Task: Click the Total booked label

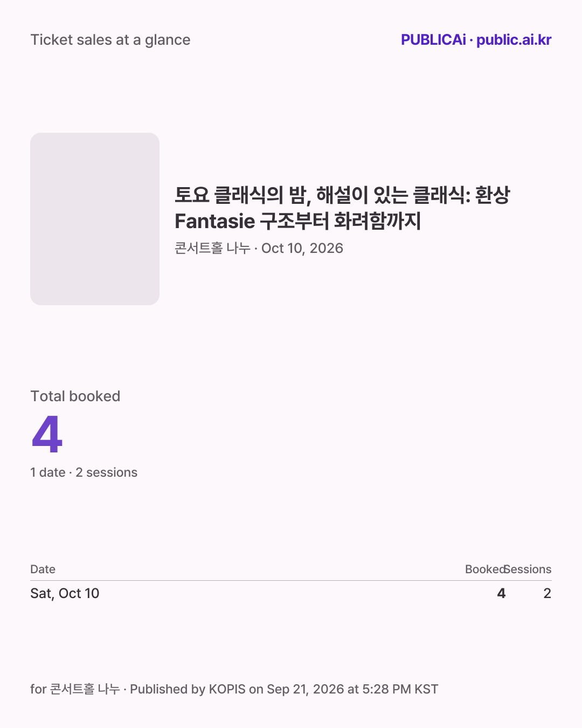Action: click(75, 396)
